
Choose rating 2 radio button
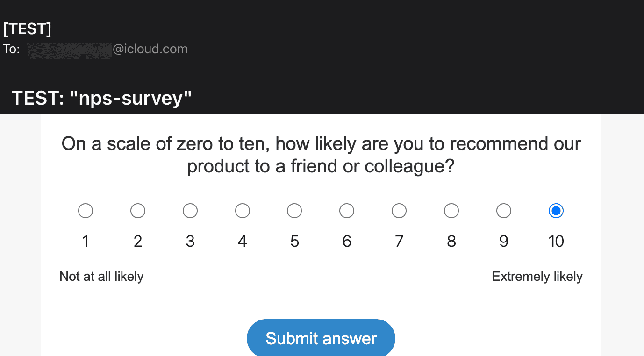point(138,211)
